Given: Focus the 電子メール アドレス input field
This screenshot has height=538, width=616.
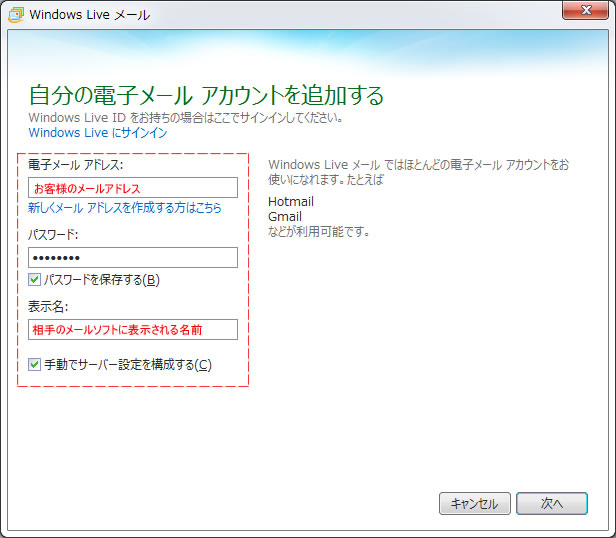Looking at the screenshot, I should [x=133, y=187].
